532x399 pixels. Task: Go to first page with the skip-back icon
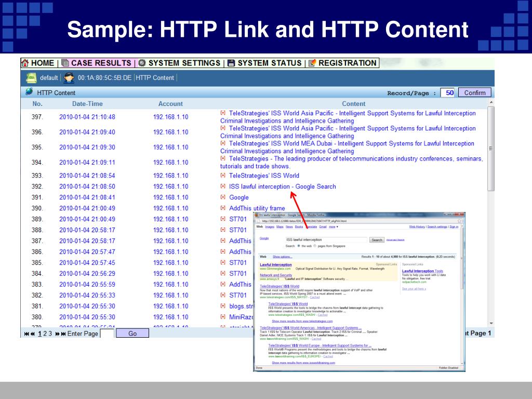(x=26, y=334)
